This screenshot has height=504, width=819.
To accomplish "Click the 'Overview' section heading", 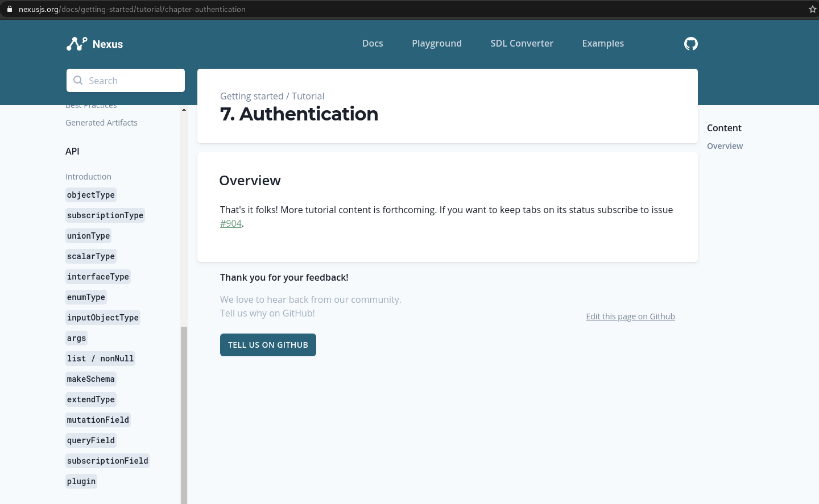I will pos(250,180).
